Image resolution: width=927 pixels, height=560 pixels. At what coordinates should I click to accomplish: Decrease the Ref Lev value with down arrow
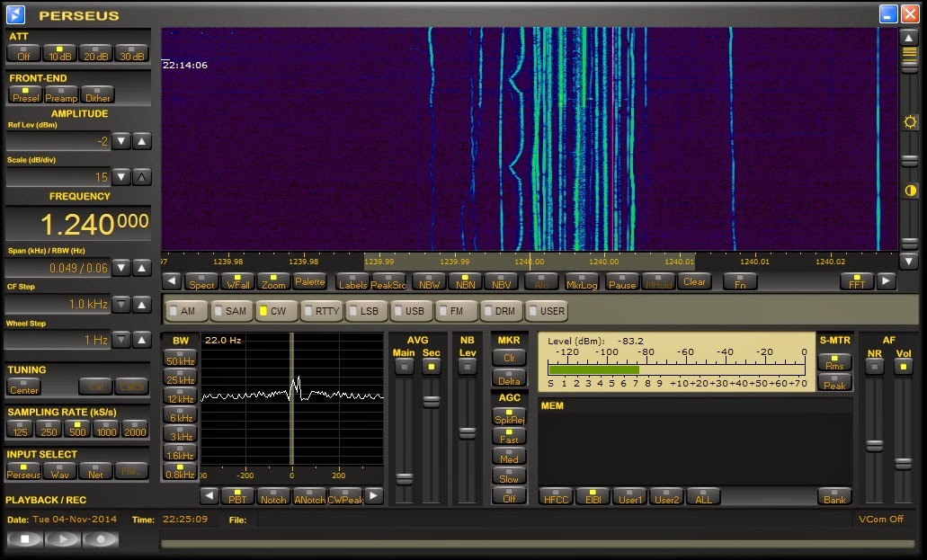coord(121,141)
